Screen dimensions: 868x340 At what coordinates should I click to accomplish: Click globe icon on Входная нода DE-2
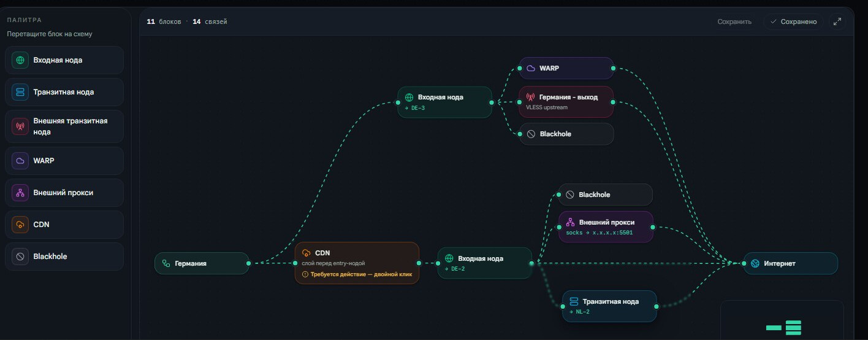coord(449,258)
